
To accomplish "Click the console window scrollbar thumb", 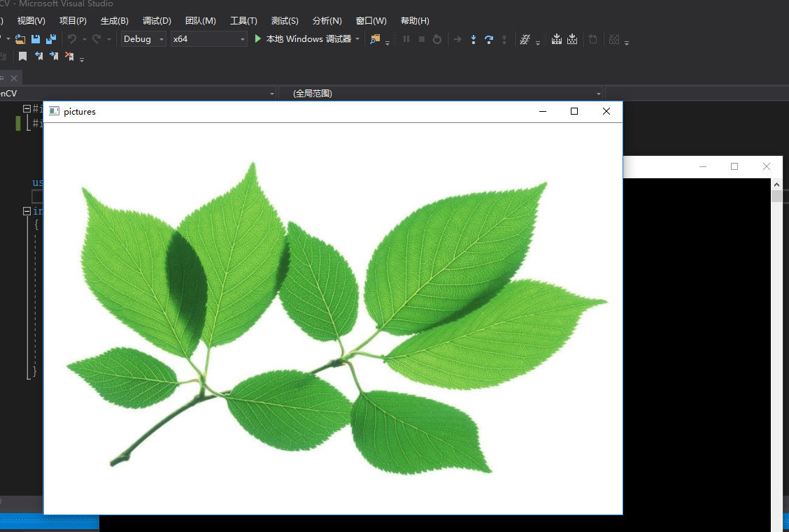I will (776, 196).
